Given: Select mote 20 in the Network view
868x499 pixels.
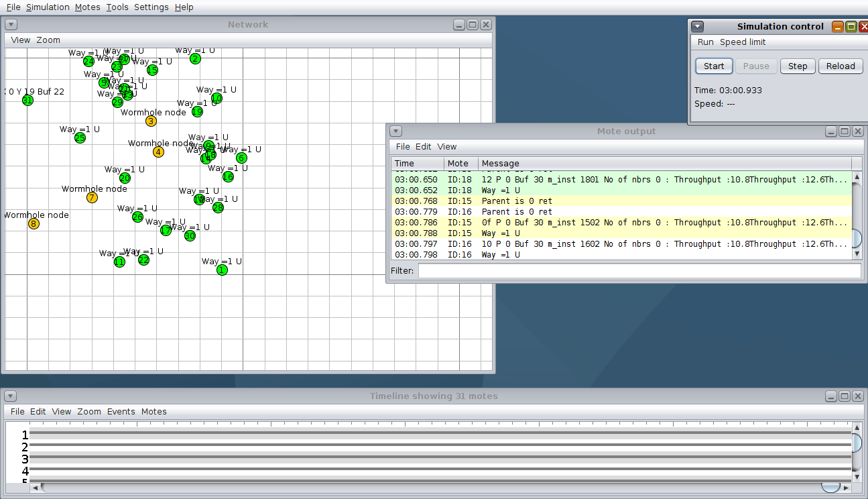Looking at the screenshot, I should coord(125,178).
